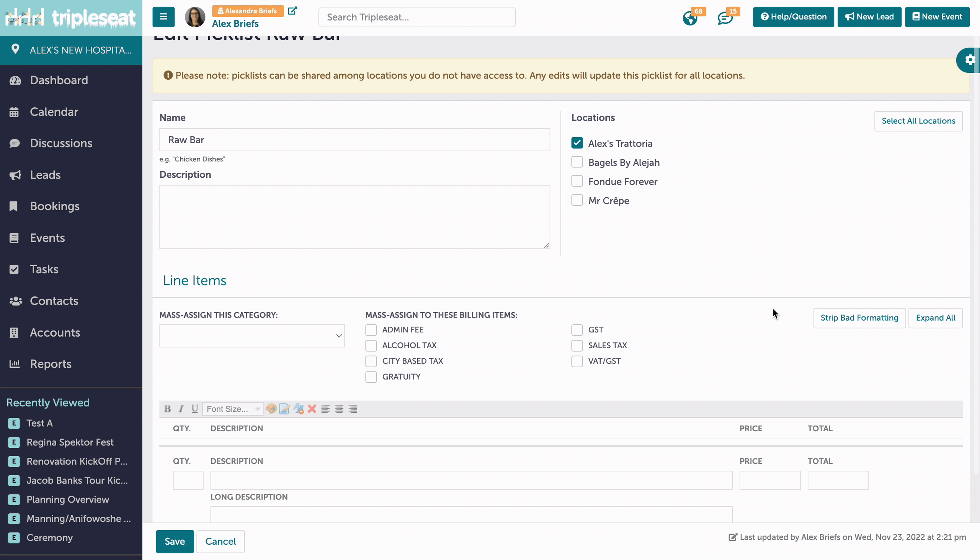Go to the Tripleseat logo home

(x=71, y=18)
